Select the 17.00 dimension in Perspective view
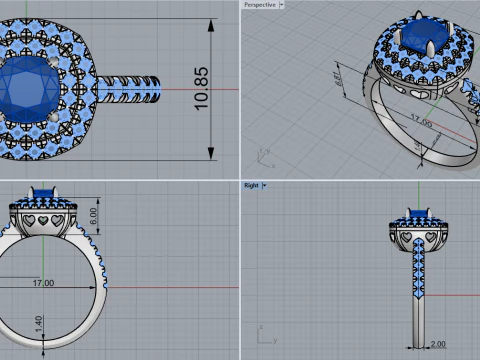Viewport: 480px width, 360px height. [421, 121]
